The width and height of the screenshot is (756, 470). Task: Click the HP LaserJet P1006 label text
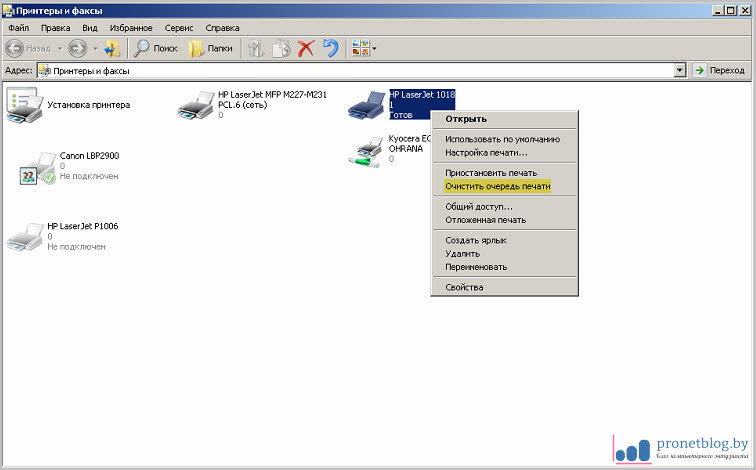pos(82,226)
